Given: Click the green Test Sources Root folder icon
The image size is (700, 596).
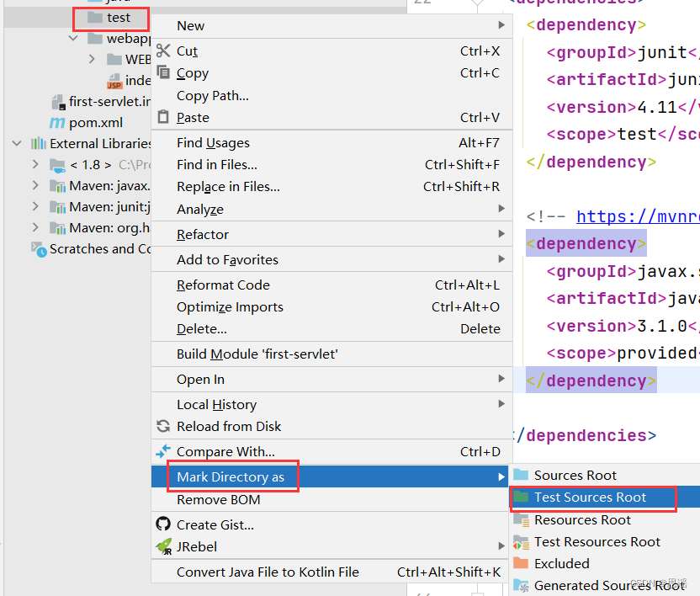Looking at the screenshot, I should pyautogui.click(x=521, y=497).
